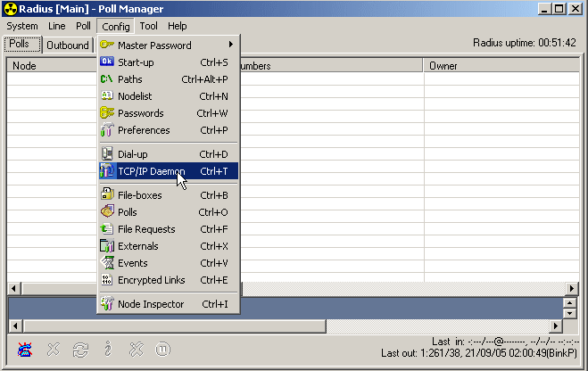Viewport: 588px width, 371px height.
Task: Click the Radius uptime 00:51:42 text
Action: click(525, 43)
